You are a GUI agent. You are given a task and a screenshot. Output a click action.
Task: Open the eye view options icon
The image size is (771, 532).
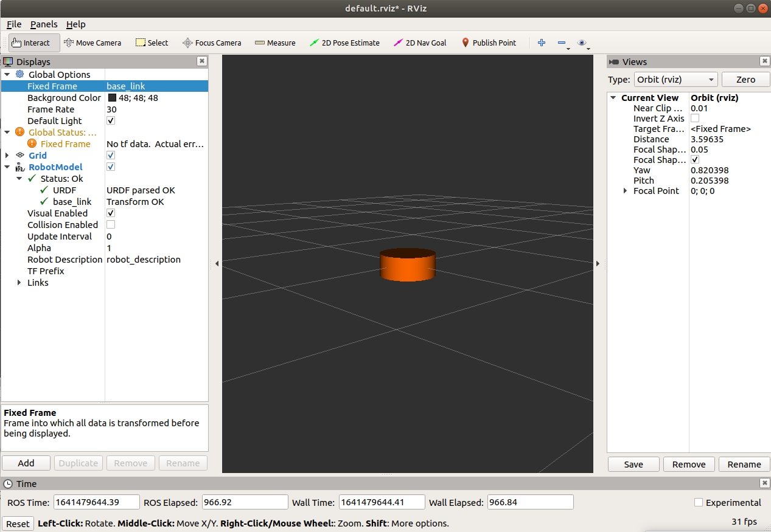(x=582, y=43)
